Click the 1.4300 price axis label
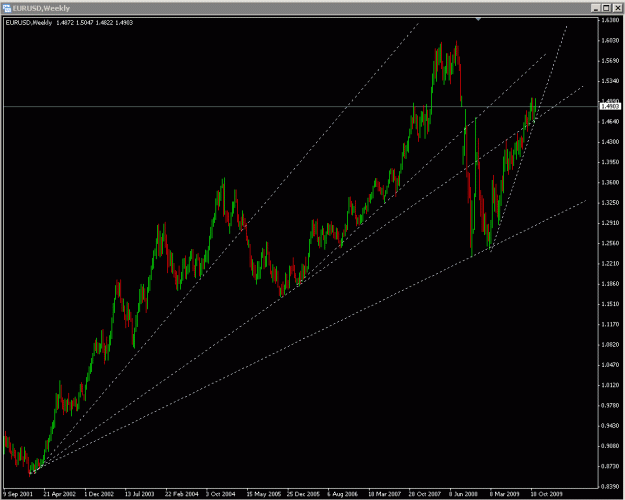 [610, 142]
